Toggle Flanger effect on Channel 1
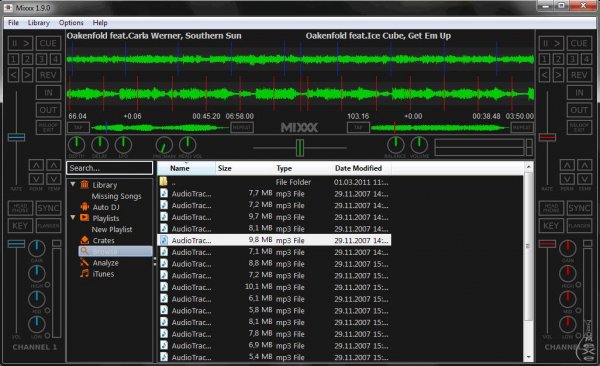 point(48,226)
